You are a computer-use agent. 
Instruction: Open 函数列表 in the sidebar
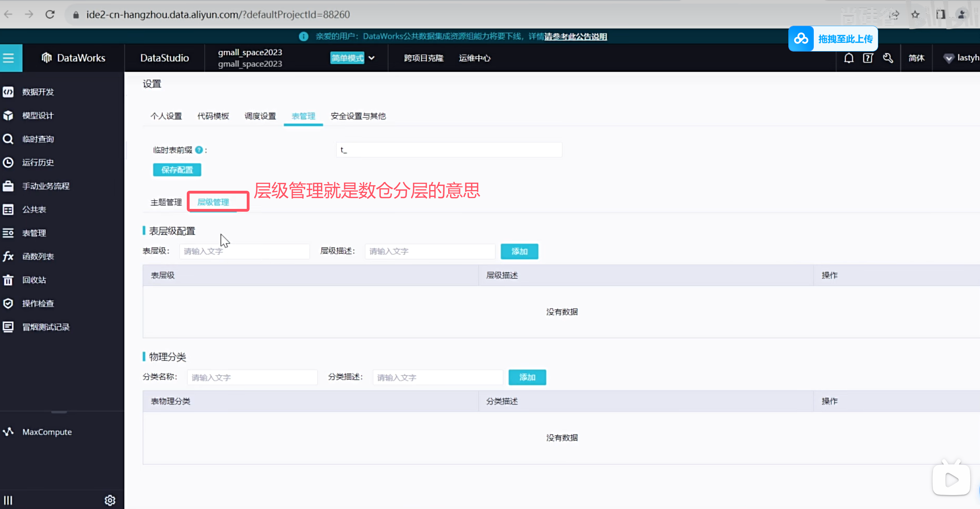[38, 256]
